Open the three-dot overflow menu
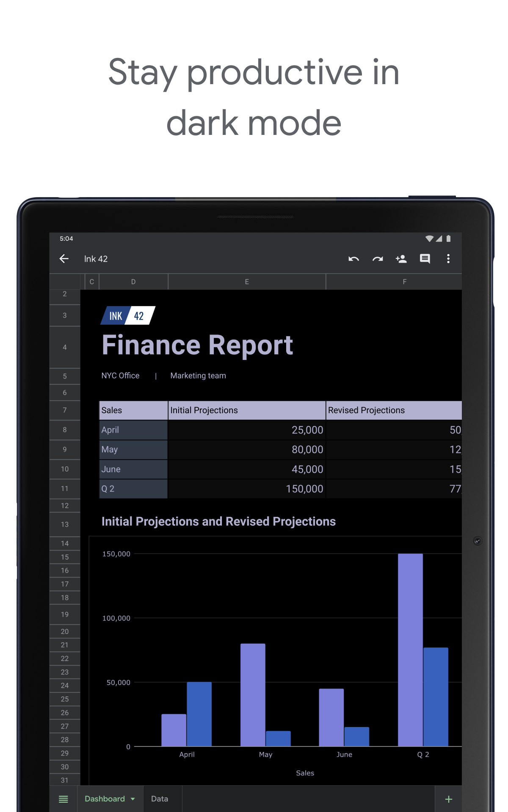508x812 pixels. 448,259
